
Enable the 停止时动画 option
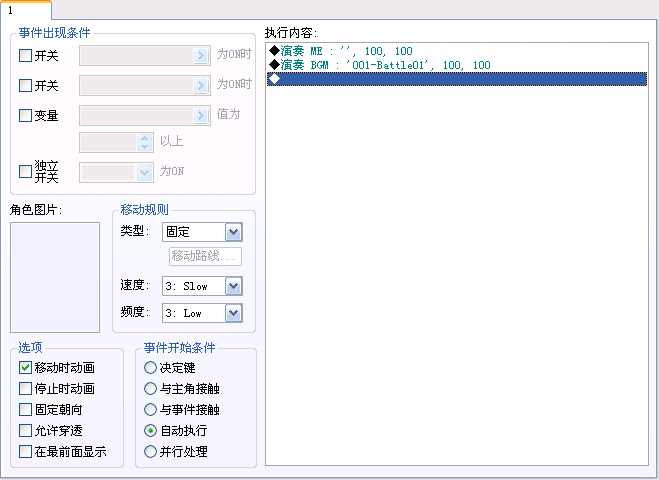26,388
